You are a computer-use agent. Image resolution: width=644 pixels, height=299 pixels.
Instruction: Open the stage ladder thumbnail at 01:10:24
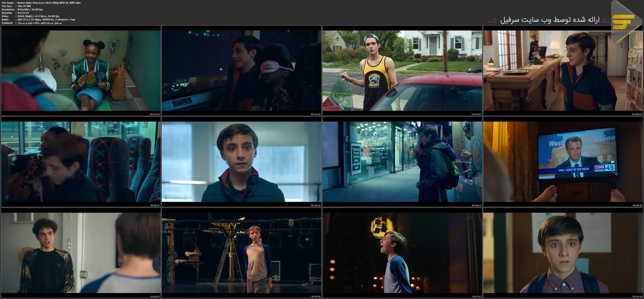(x=242, y=253)
